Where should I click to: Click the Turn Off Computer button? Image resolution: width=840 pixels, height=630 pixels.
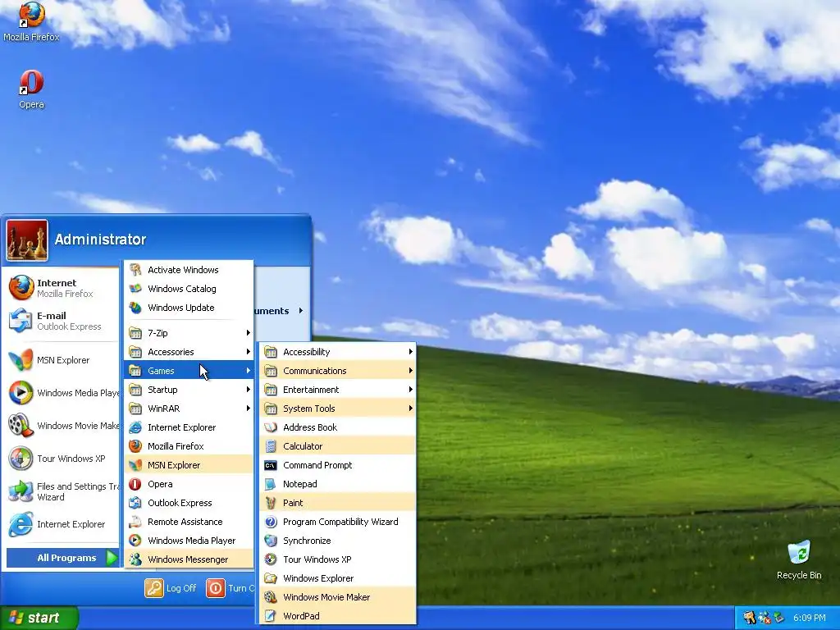coord(231,588)
